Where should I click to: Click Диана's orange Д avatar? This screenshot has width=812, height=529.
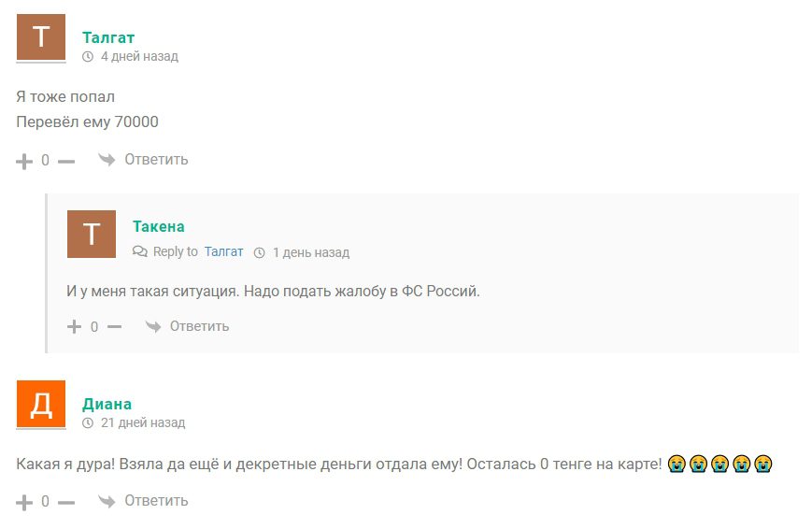pos(41,404)
